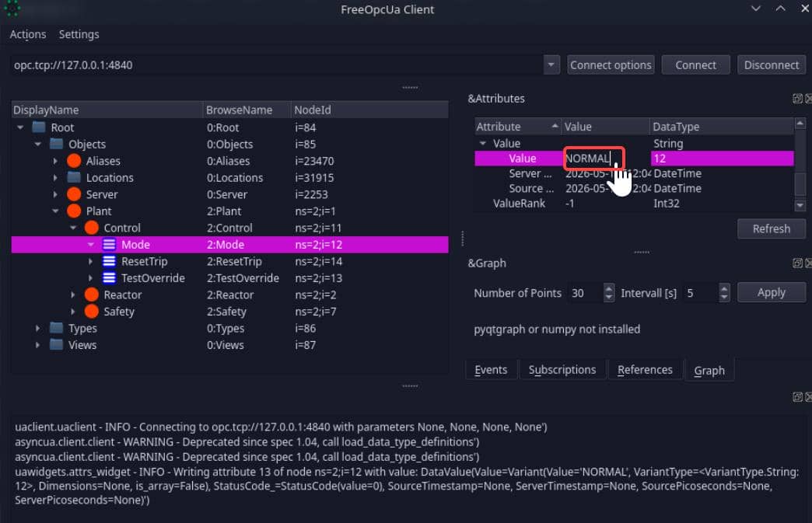The height and width of the screenshot is (523, 812).
Task: Click the Locations folder icon
Action: 74,177
